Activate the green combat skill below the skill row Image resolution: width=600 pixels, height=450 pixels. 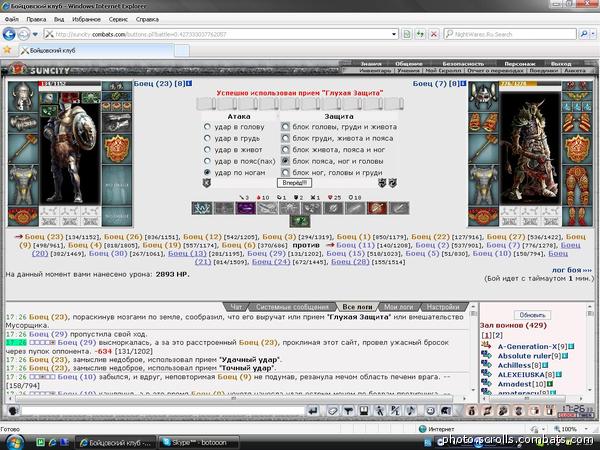tap(300, 221)
